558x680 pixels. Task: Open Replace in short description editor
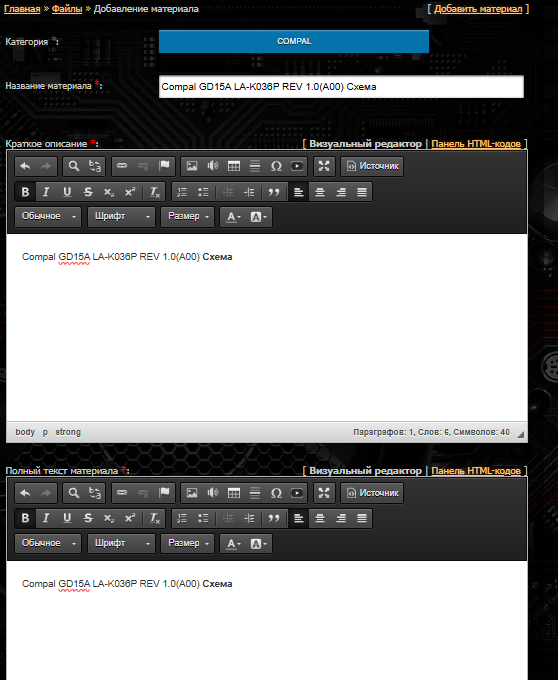[x=95, y=166]
